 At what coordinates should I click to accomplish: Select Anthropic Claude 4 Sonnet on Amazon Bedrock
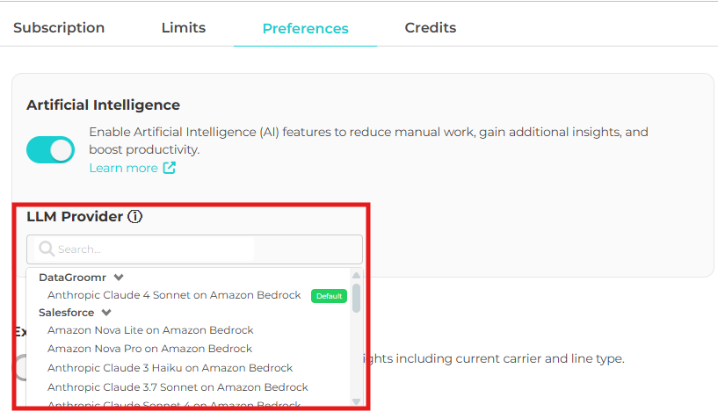[174, 295]
